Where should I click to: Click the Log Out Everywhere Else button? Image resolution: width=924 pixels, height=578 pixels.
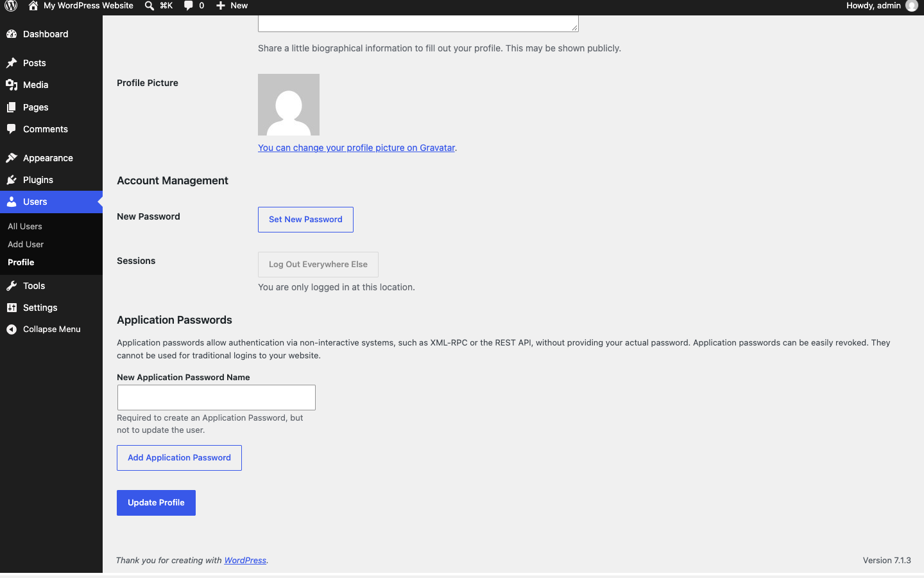point(318,265)
